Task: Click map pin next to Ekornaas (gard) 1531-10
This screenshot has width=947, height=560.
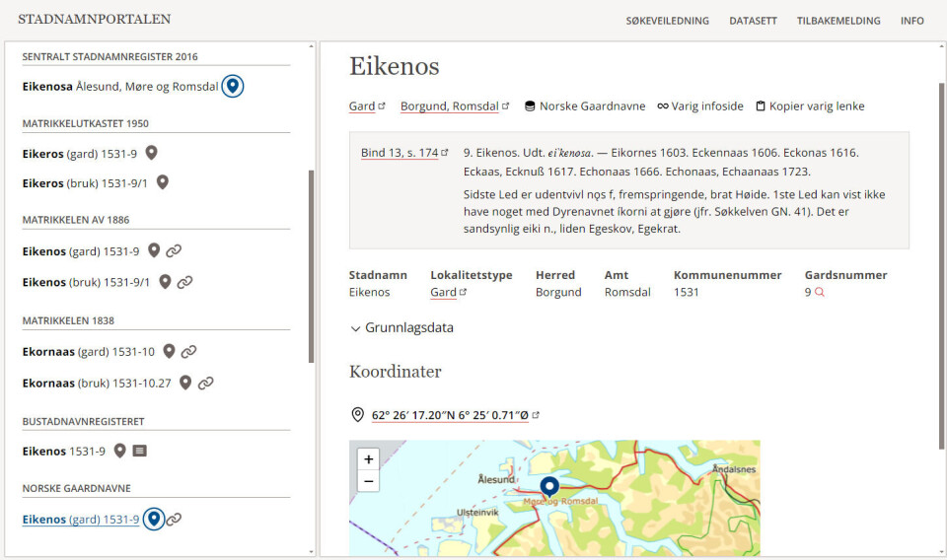Action: point(169,351)
